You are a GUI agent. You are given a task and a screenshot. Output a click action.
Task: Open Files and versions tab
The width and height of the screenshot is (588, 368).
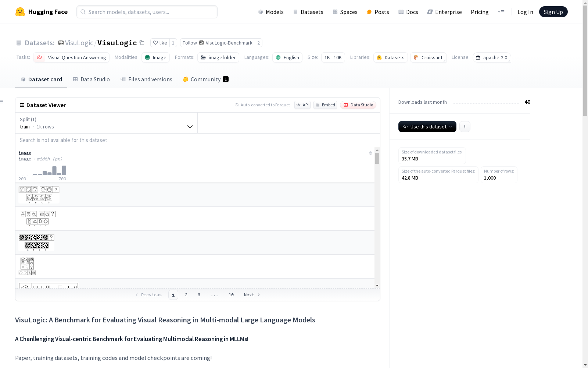[146, 79]
